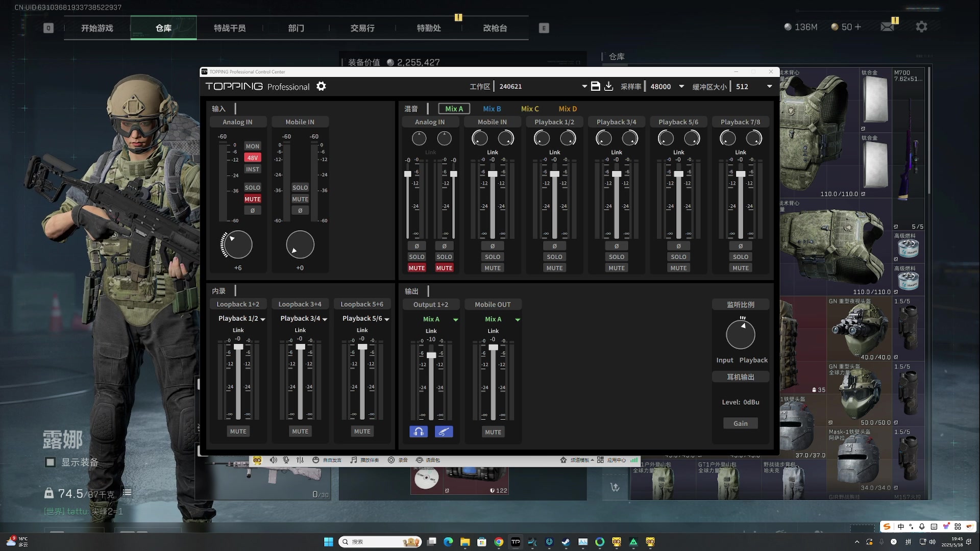Show hidden system tray icons
Viewport: 980px width, 551px height.
tap(857, 542)
